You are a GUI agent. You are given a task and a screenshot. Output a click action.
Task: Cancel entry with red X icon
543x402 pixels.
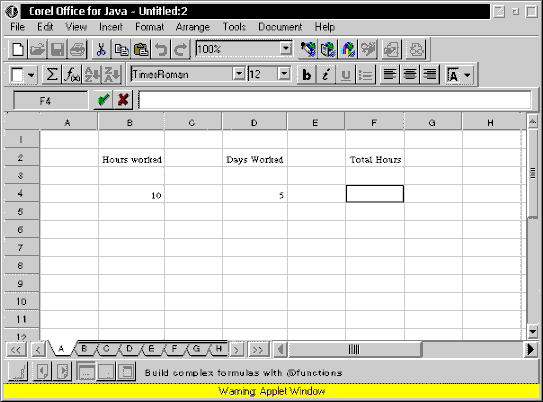123,100
